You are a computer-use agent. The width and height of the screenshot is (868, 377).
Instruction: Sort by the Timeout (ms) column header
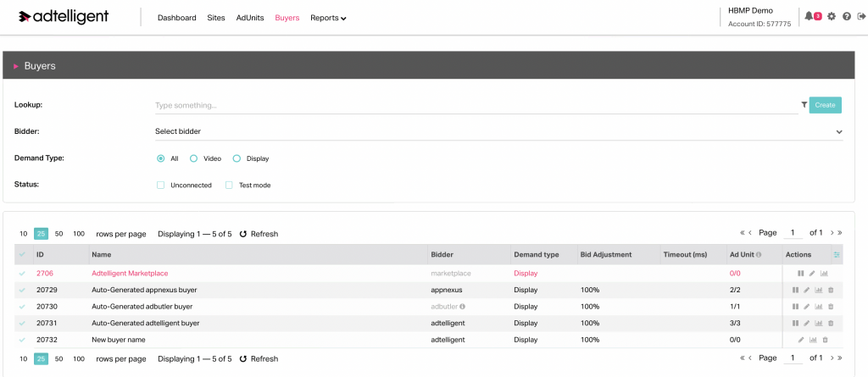[x=685, y=255]
